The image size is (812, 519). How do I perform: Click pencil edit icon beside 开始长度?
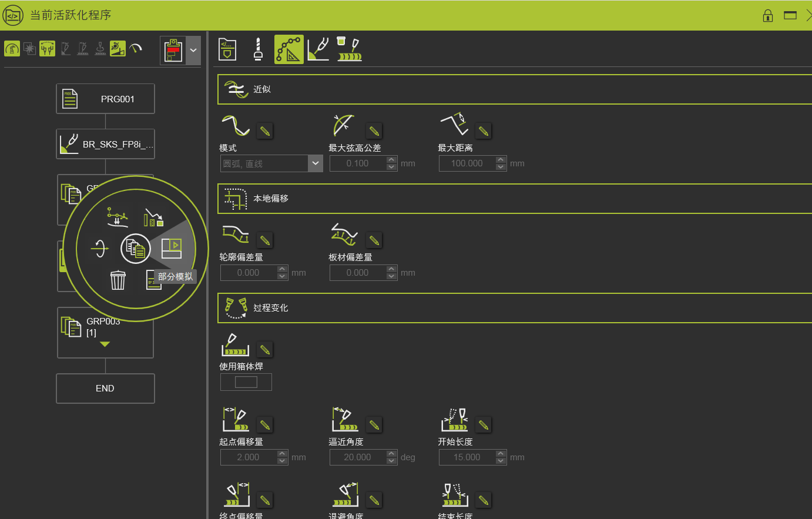coord(483,425)
